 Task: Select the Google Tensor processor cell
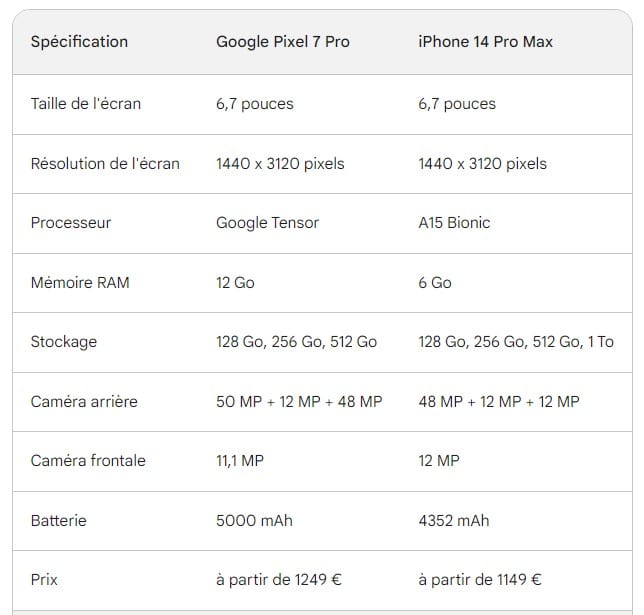tap(267, 223)
